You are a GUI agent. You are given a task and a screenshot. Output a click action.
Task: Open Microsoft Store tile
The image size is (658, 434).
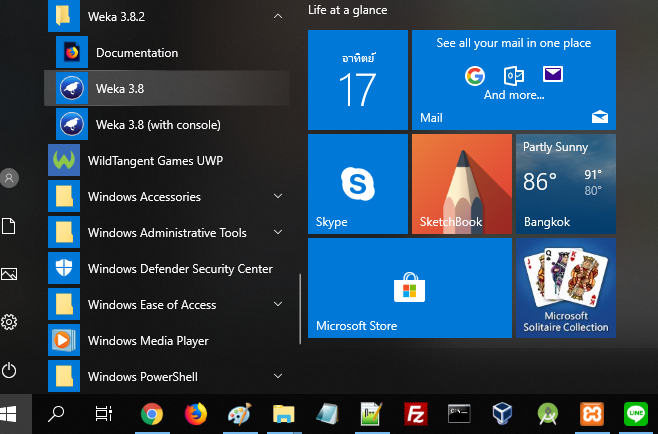[x=408, y=288]
